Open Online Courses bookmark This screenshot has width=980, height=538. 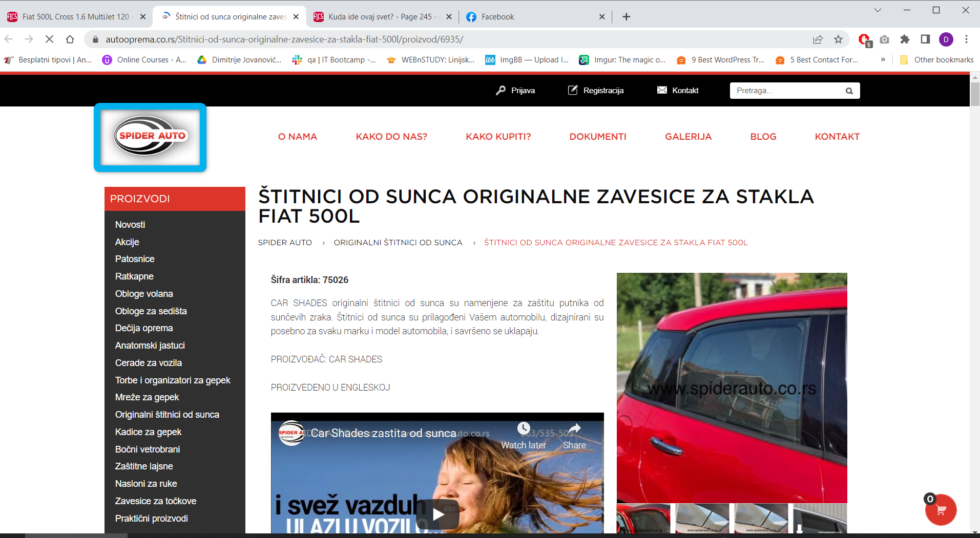pyautogui.click(x=144, y=60)
